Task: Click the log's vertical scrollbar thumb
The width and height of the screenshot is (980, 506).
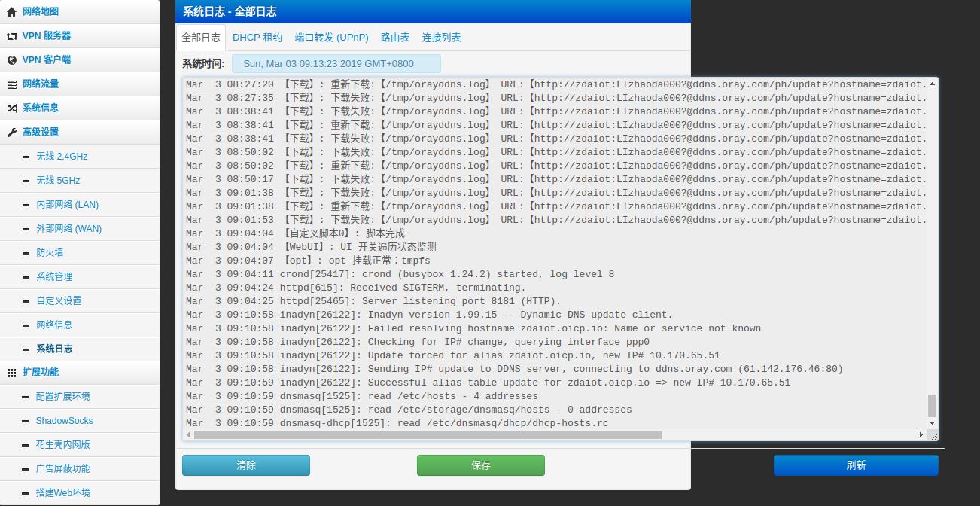Action: (932, 405)
